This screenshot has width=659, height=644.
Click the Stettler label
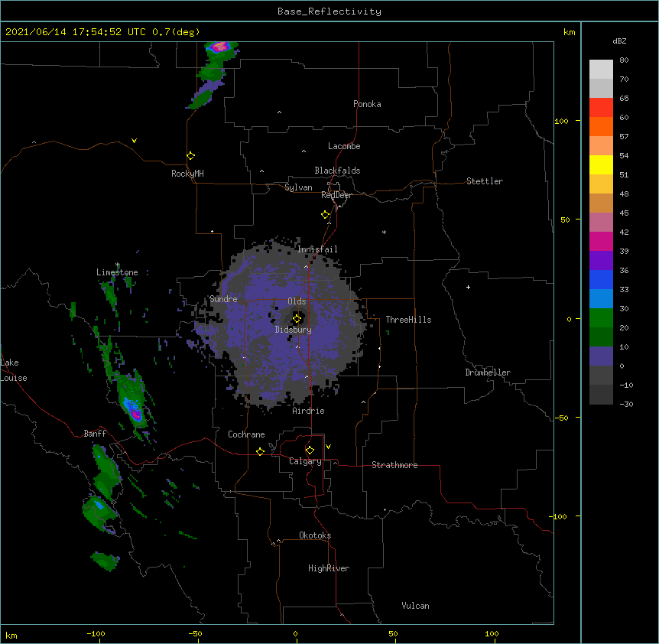coord(485,181)
